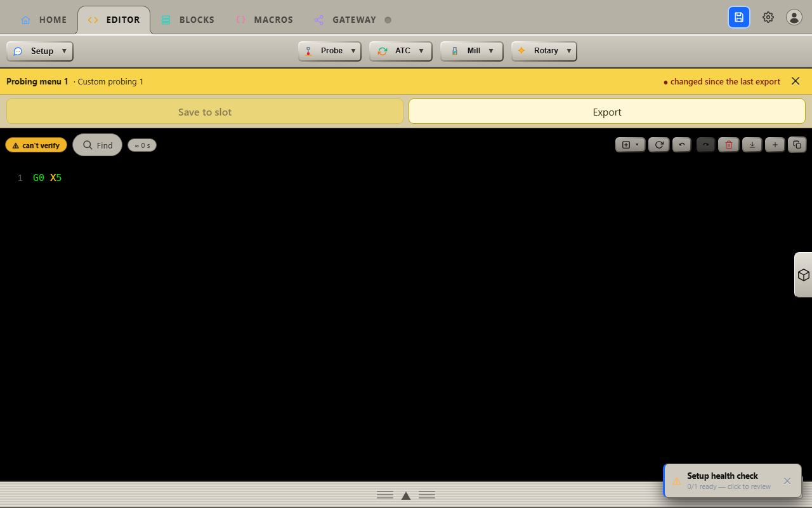
Task: Open settings via the gear icon
Action: [768, 17]
